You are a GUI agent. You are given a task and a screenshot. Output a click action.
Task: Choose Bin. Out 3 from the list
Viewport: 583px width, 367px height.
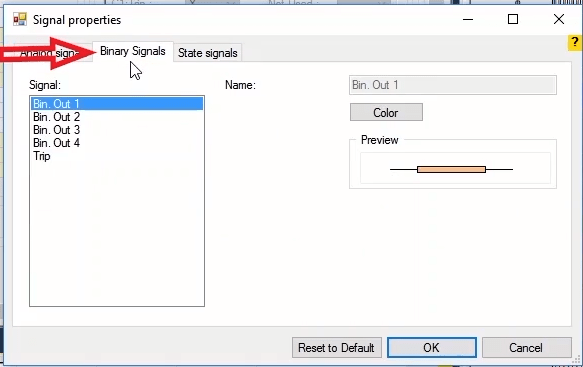[x=117, y=130]
